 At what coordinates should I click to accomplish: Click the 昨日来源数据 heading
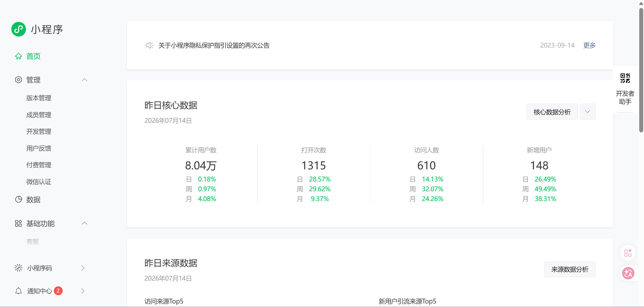click(x=171, y=263)
